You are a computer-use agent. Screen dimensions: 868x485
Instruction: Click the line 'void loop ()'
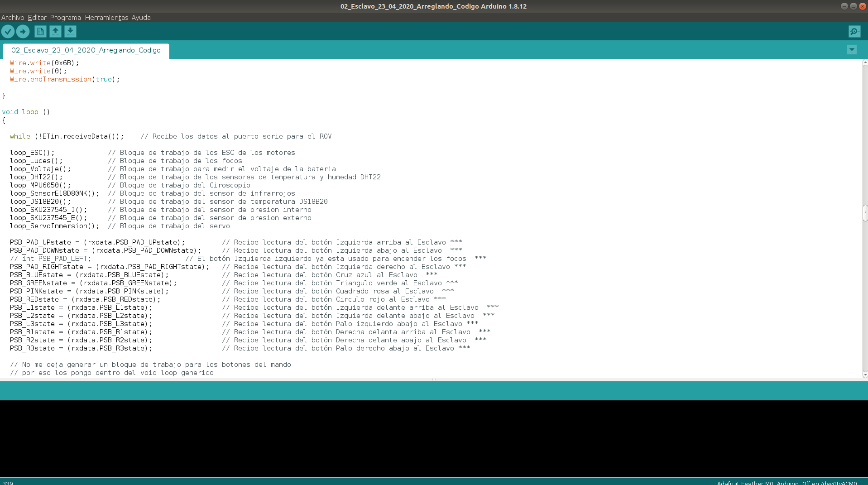point(26,112)
